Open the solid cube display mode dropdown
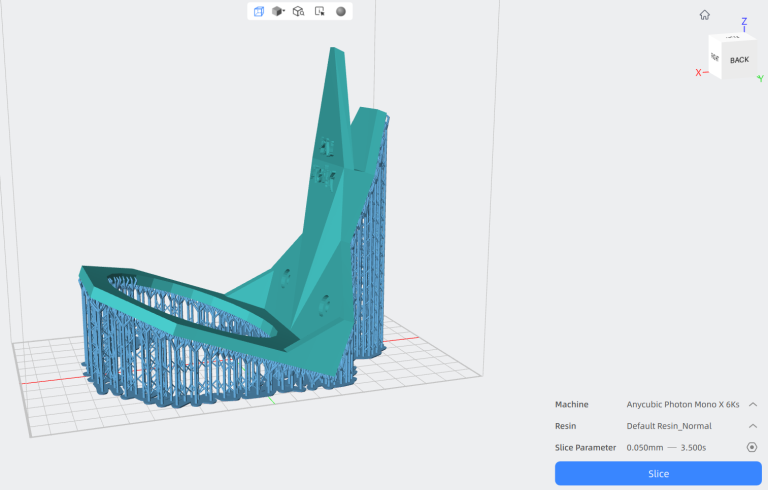This screenshot has height=490, width=768. pos(279,11)
